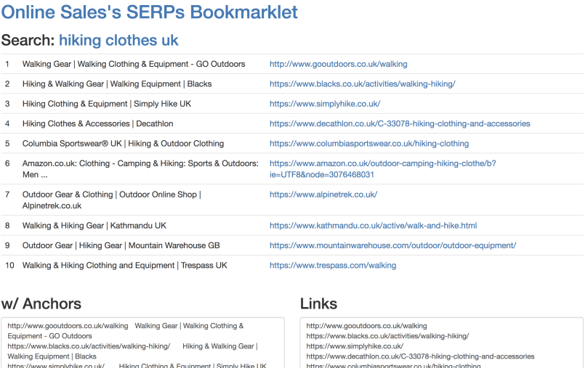Click the 'Links' section heading

click(318, 303)
